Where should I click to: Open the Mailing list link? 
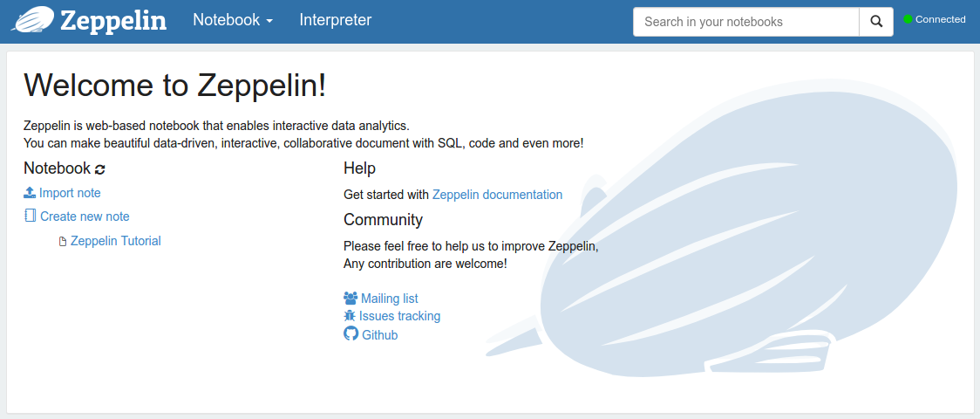coord(389,299)
